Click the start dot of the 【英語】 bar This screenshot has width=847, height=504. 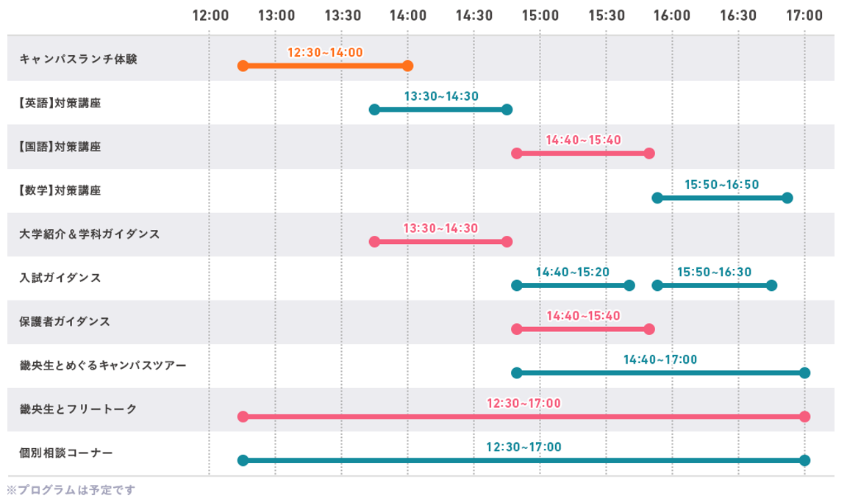[x=374, y=110]
